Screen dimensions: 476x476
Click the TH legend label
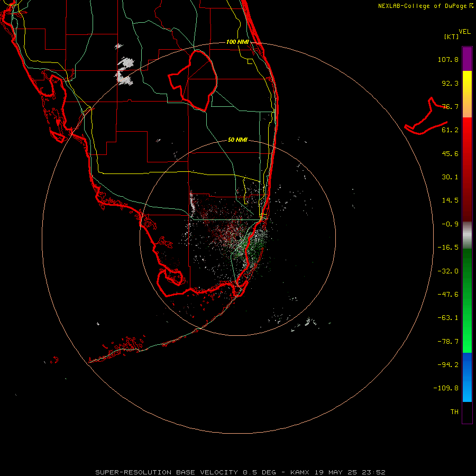point(454,412)
